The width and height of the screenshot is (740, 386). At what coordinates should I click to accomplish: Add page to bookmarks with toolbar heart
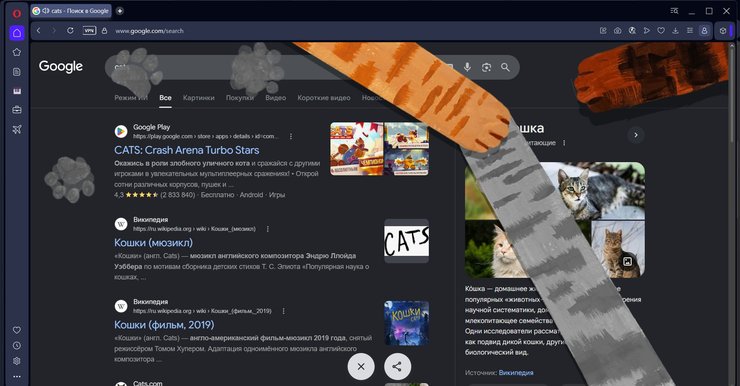[x=661, y=31]
